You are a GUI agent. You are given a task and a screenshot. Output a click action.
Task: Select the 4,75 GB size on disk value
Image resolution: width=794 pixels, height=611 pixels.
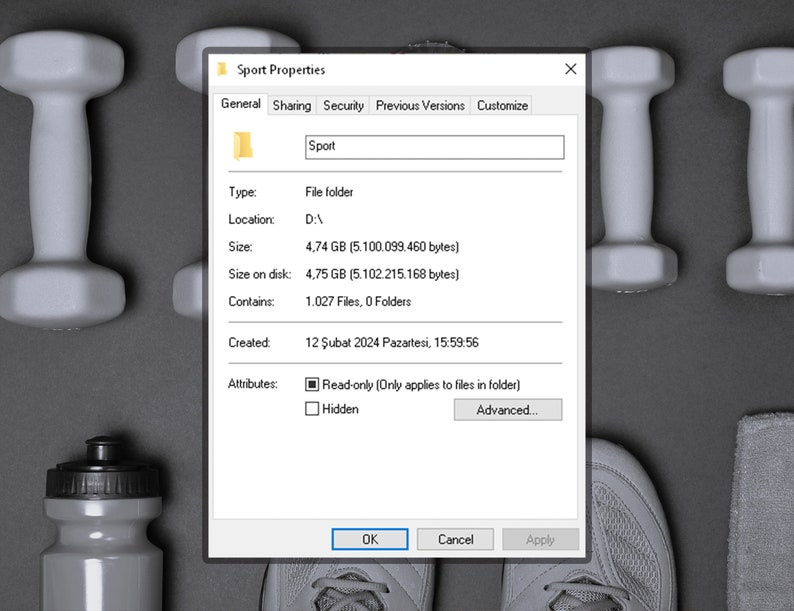[x=382, y=274]
